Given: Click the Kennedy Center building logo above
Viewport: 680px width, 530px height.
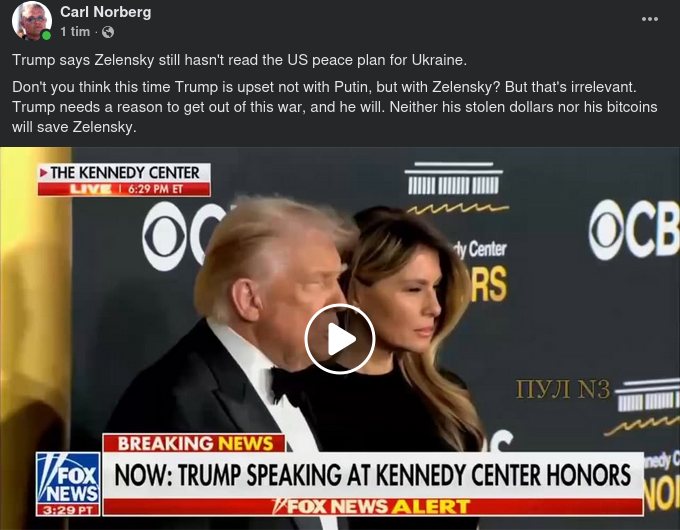Looking at the screenshot, I should click(453, 187).
